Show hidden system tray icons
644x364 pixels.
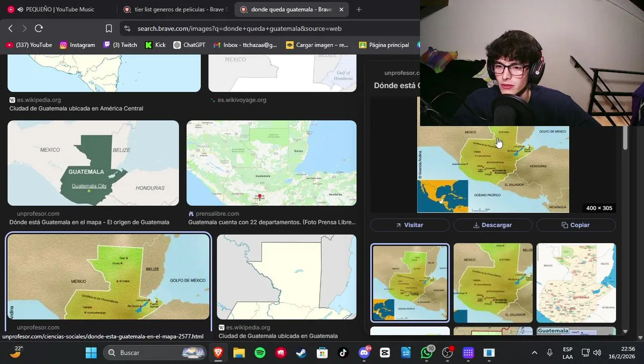[534, 352]
